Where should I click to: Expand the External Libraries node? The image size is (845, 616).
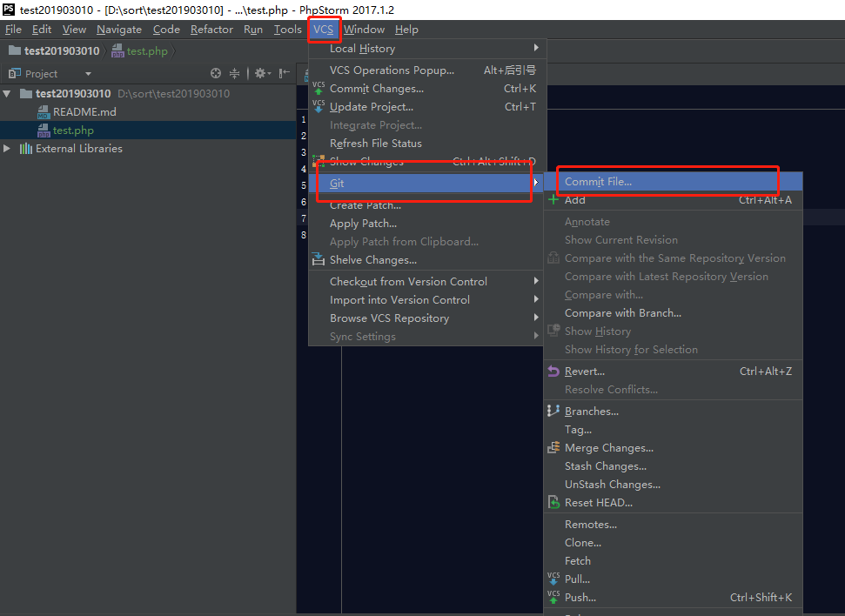(7, 149)
